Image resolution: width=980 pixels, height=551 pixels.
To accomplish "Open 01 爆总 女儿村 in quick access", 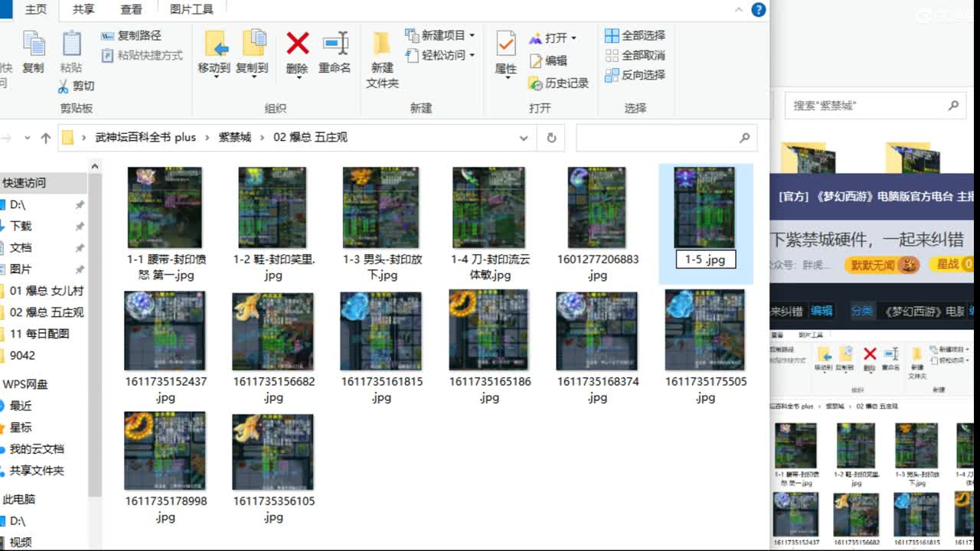I will click(47, 291).
